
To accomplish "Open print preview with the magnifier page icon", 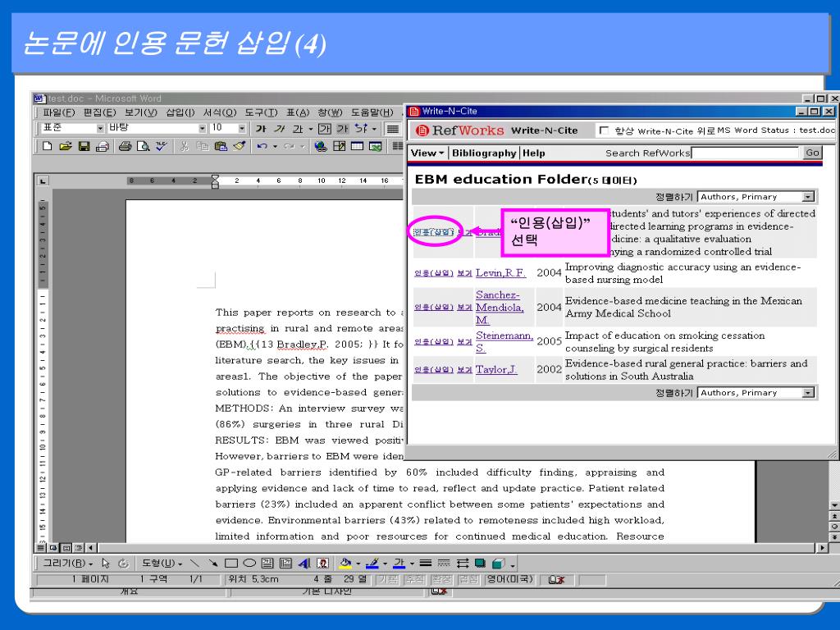I will tap(143, 146).
